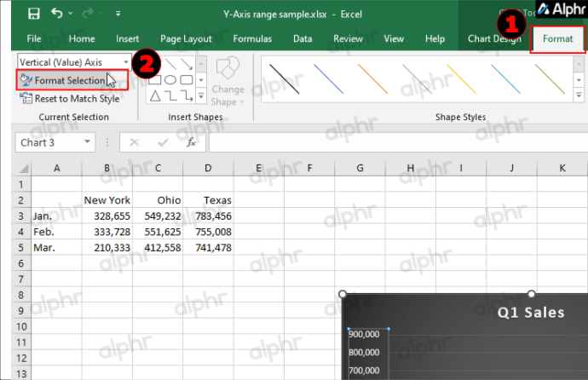Select row 5 header
This screenshot has width=588, height=380.
pyautogui.click(x=21, y=248)
